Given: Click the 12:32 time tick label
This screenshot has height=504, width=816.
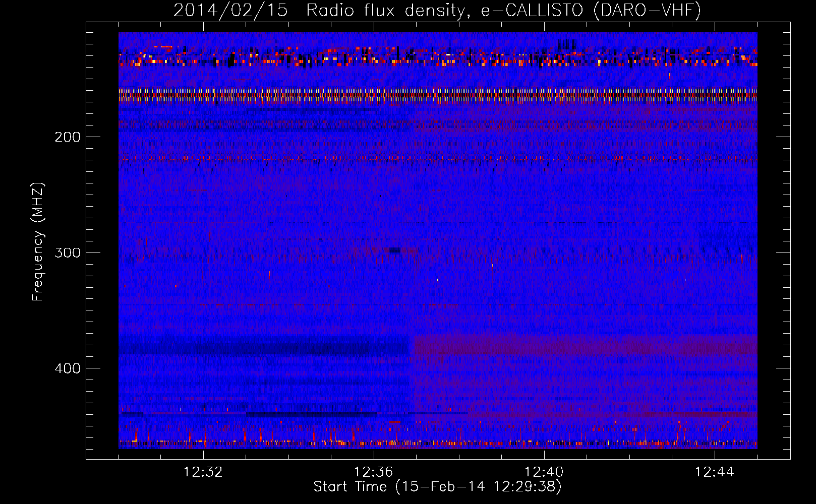Looking at the screenshot, I should tap(203, 472).
